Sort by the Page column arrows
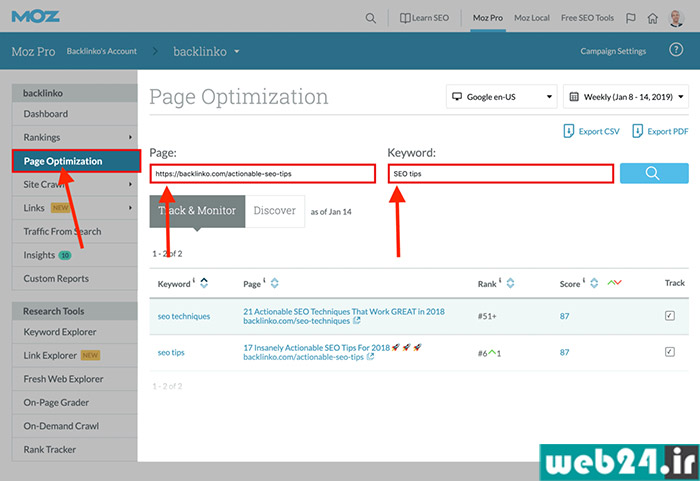Viewport: 700px width, 481px height. [275, 283]
